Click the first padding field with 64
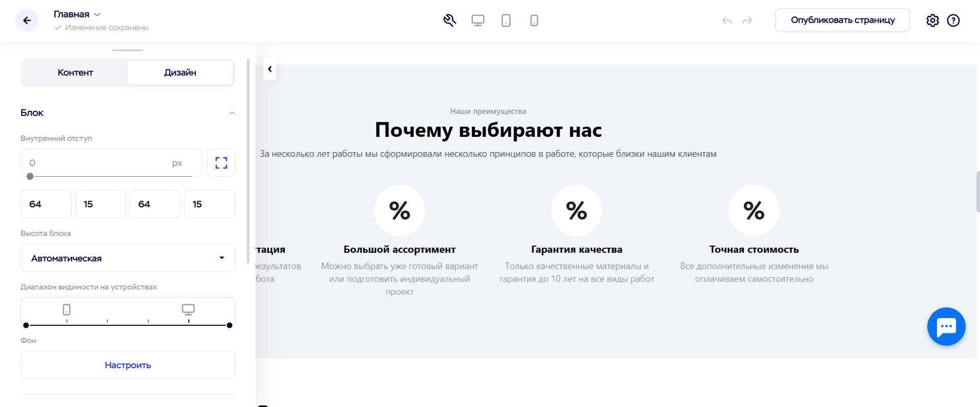980x407 pixels. click(x=46, y=204)
